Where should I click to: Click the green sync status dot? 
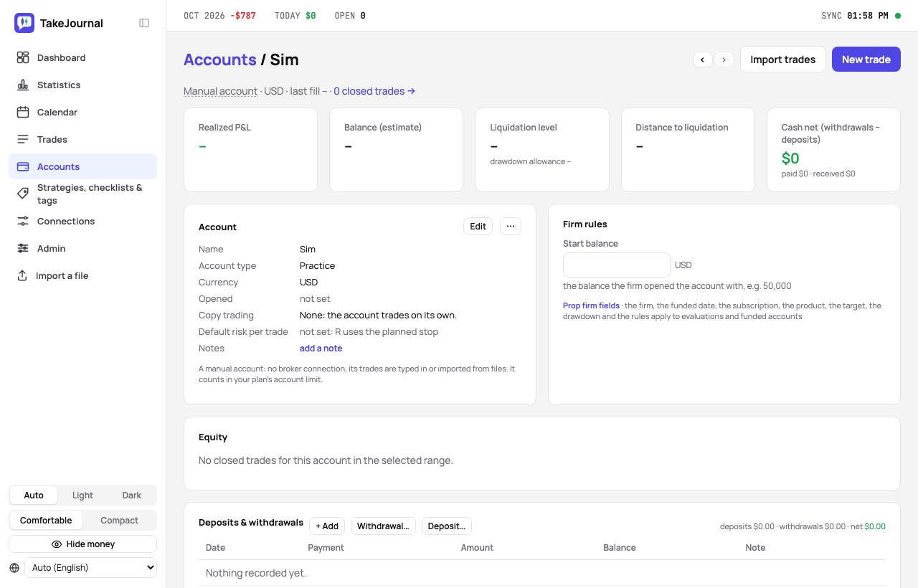(898, 15)
